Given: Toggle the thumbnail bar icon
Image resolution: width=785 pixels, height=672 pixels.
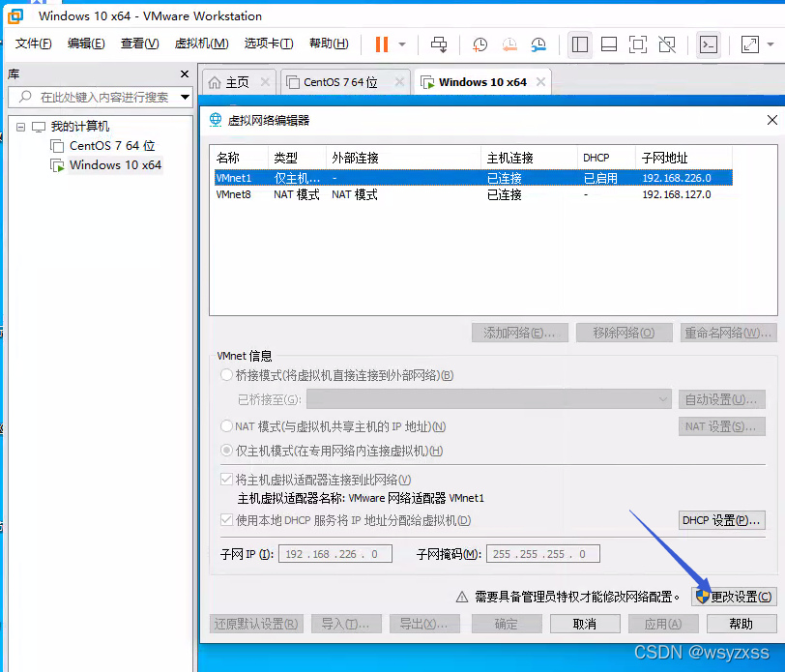Looking at the screenshot, I should point(609,44).
